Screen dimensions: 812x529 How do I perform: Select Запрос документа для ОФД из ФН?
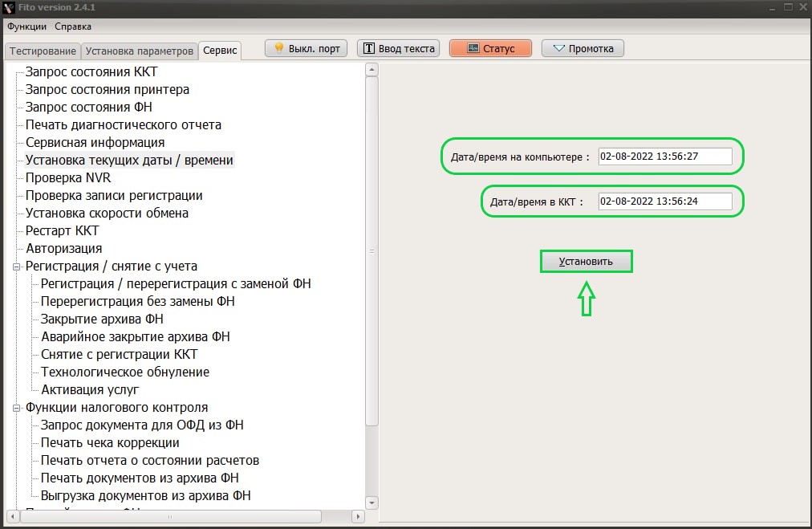pos(142,425)
